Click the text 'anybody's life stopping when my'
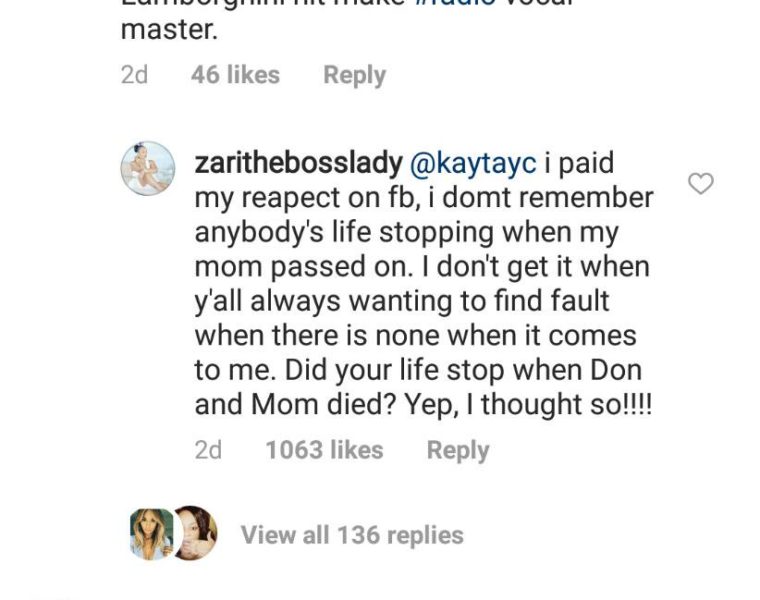760x600 pixels. [x=407, y=232]
